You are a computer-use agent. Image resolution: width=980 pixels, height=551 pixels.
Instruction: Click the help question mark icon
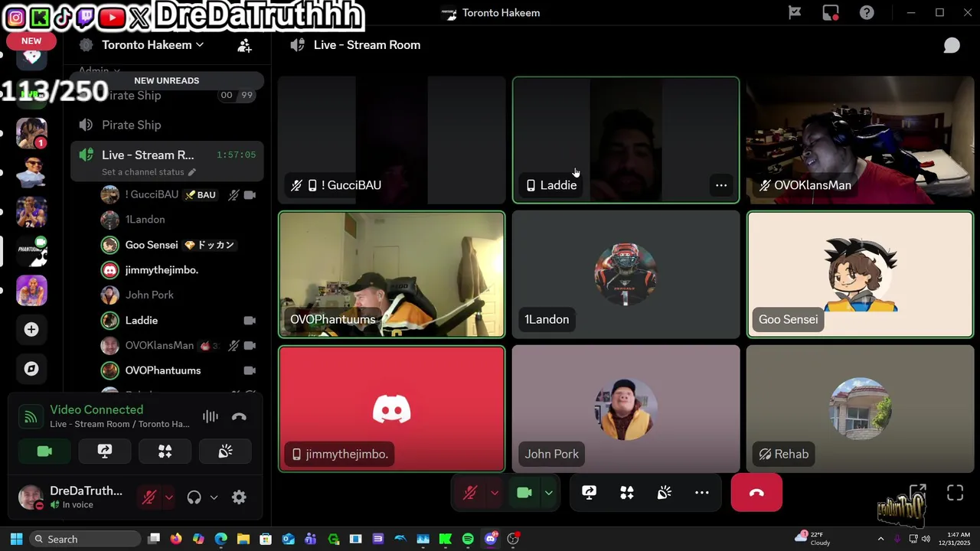(x=867, y=12)
